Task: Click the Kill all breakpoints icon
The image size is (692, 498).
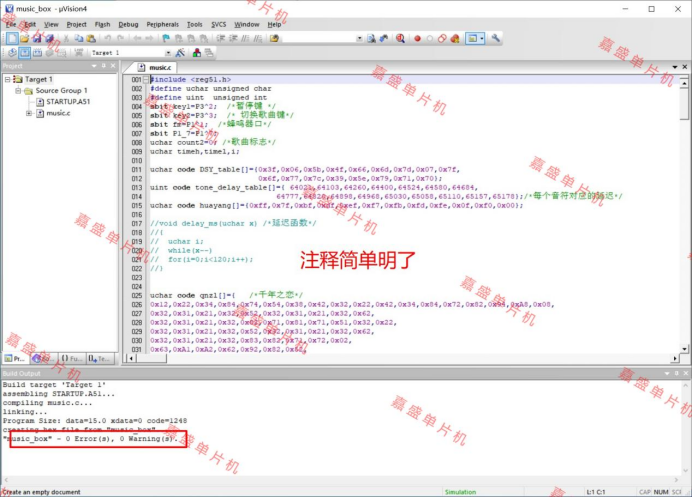Action: click(455, 39)
